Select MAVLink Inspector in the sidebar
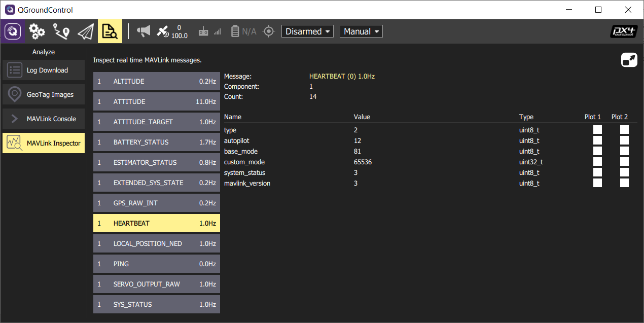Image resolution: width=644 pixels, height=323 pixels. tap(43, 143)
